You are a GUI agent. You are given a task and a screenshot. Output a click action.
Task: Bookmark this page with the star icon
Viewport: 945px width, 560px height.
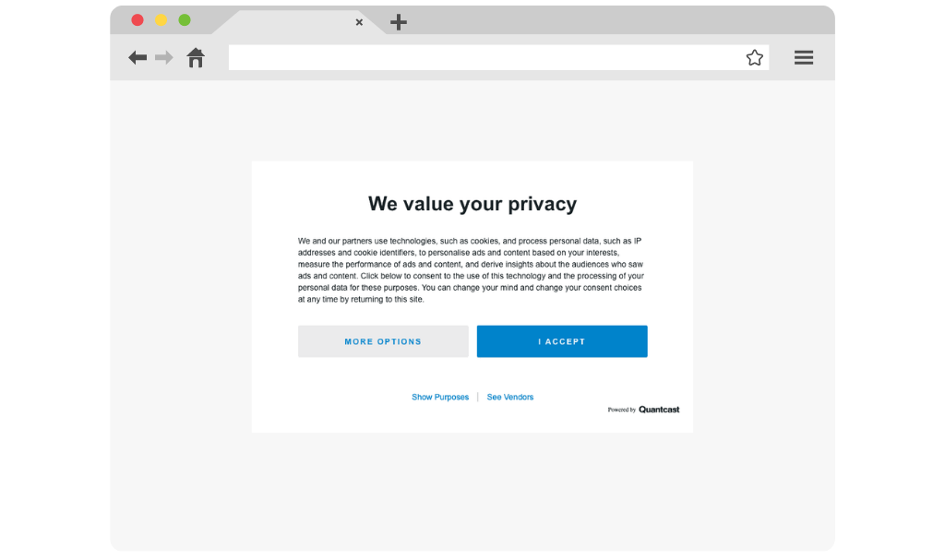755,58
